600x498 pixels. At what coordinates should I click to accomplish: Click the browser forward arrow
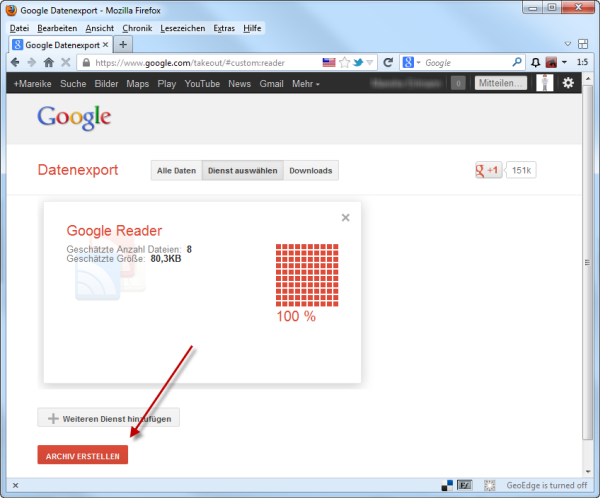click(32, 62)
